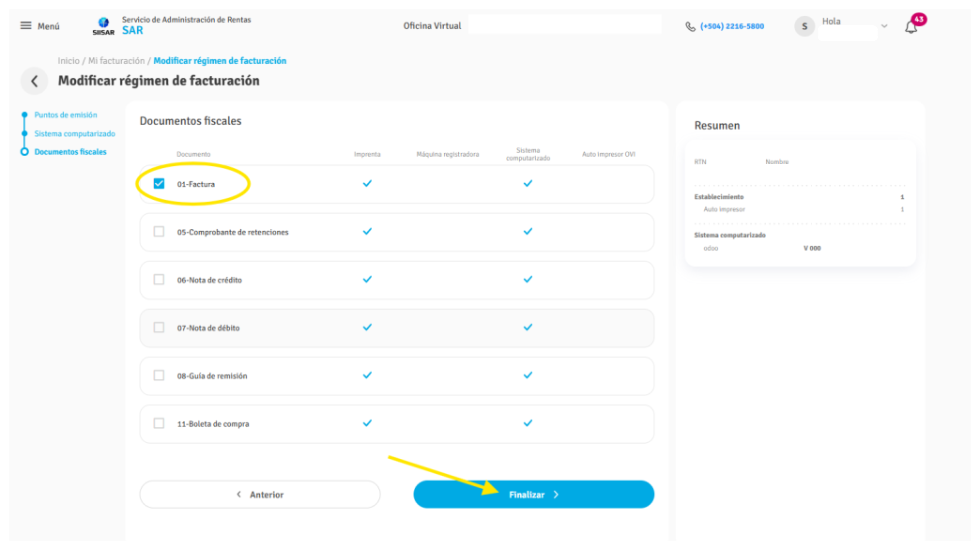The width and height of the screenshot is (980, 550).
Task: Click the Finalizar button
Action: pos(533,494)
